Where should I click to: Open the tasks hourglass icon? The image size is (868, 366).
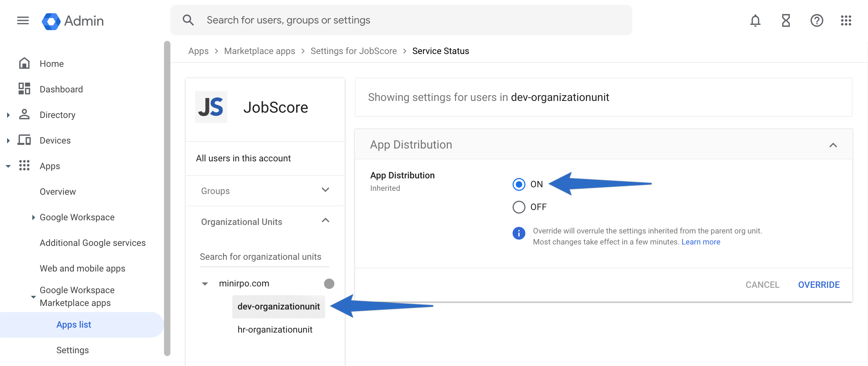pos(786,21)
